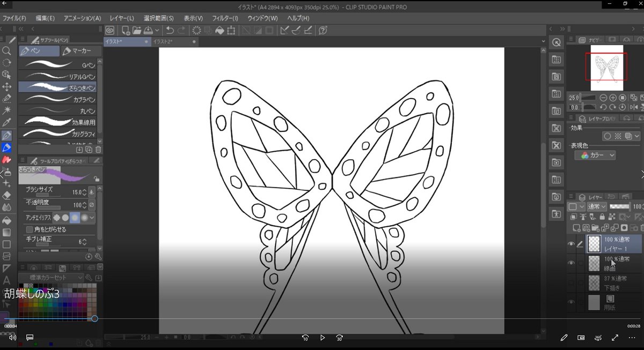Switch to the マーカー sub tool group tab

(x=82, y=51)
